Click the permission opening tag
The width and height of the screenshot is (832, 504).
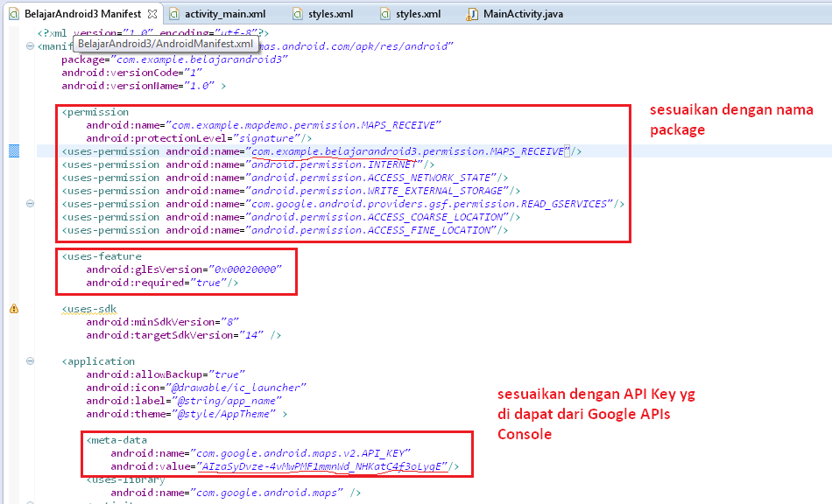point(95,112)
